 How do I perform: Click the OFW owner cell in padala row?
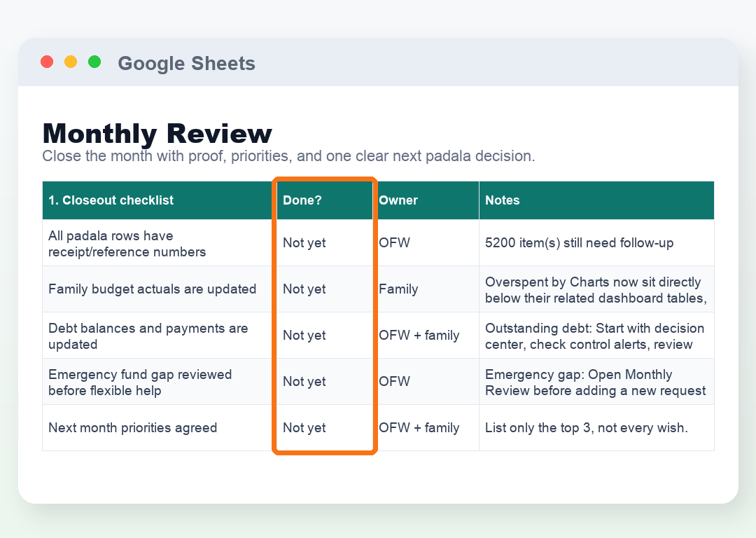pos(426,242)
